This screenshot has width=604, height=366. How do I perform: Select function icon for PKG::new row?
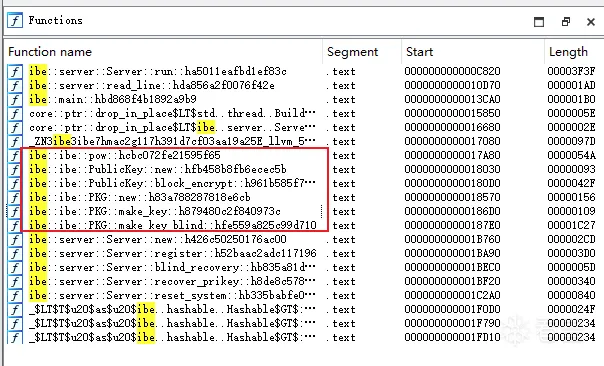tap(15, 198)
